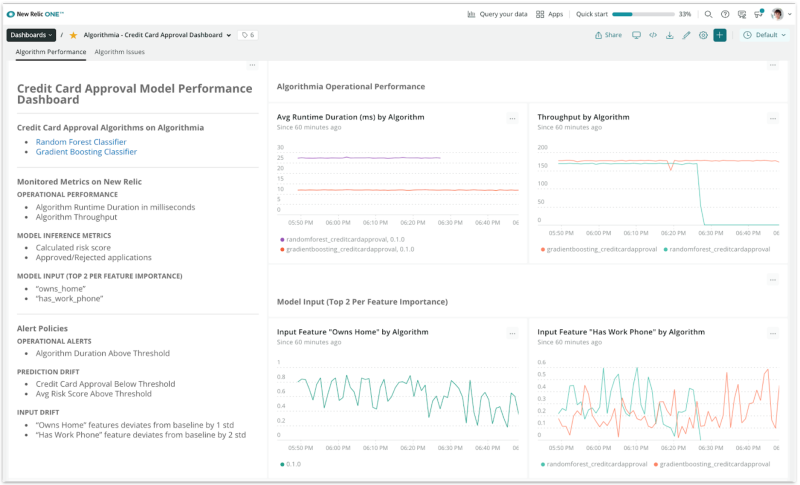Click the Credit Card Approval Model Performance Dashboard heading
The height and width of the screenshot is (485, 800).
coord(135,94)
